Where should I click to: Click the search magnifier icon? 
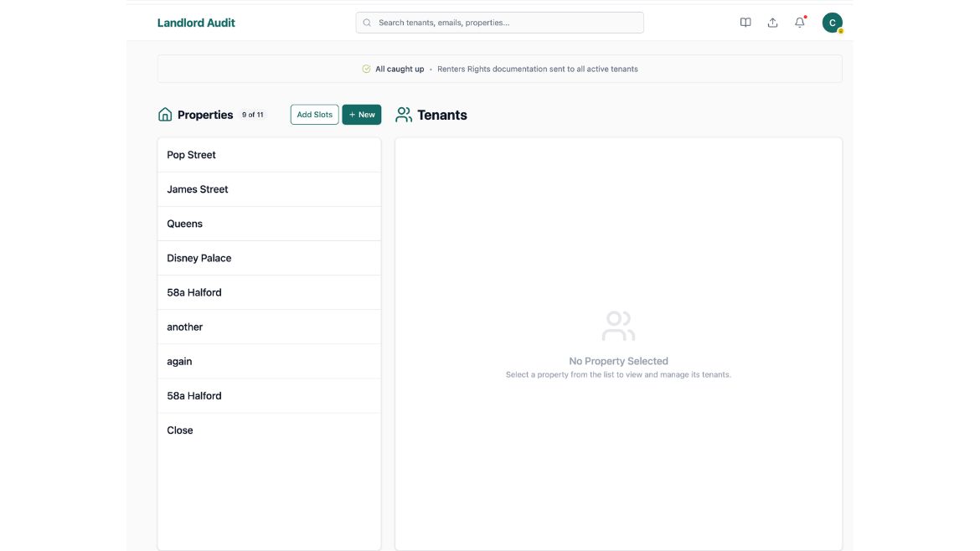point(367,23)
